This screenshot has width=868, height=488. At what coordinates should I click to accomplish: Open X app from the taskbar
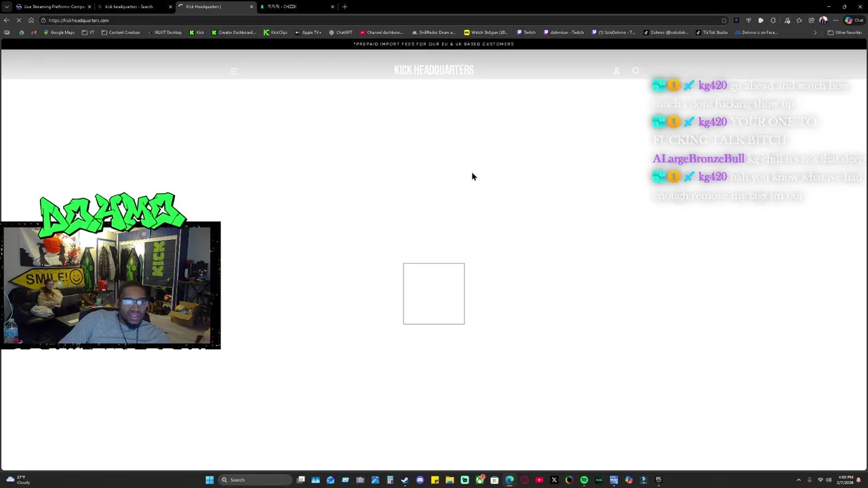554,480
